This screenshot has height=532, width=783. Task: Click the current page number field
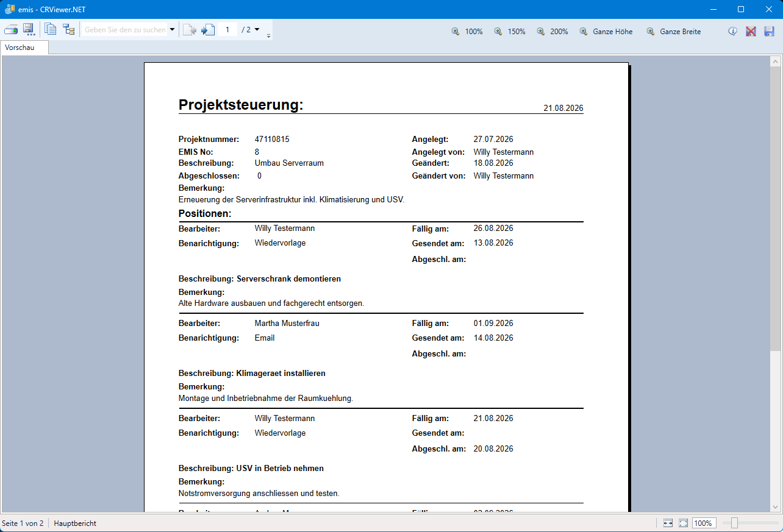[227, 30]
